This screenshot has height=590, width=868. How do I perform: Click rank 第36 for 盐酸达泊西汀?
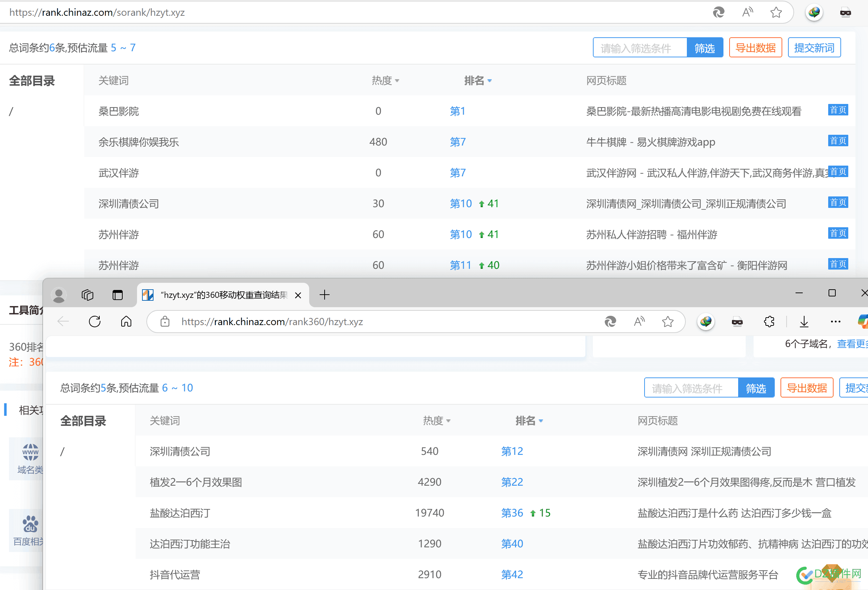tap(512, 513)
